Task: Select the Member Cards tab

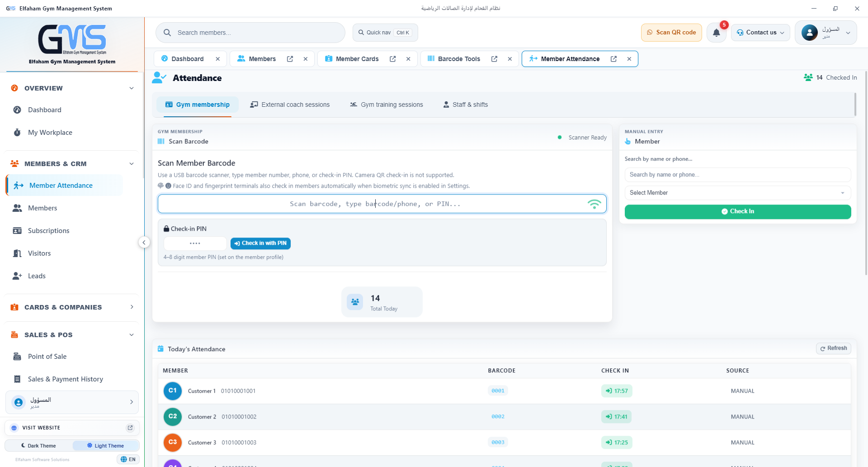Action: click(x=357, y=59)
